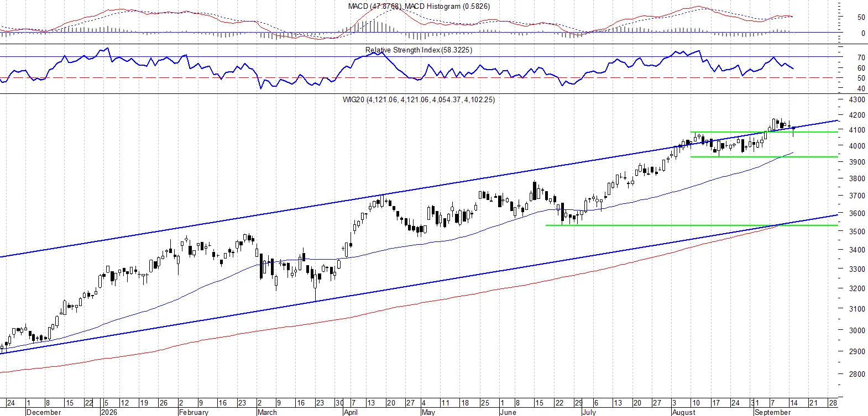Click the RSI 70 level axis label
The image size is (868, 416).
tap(861, 57)
